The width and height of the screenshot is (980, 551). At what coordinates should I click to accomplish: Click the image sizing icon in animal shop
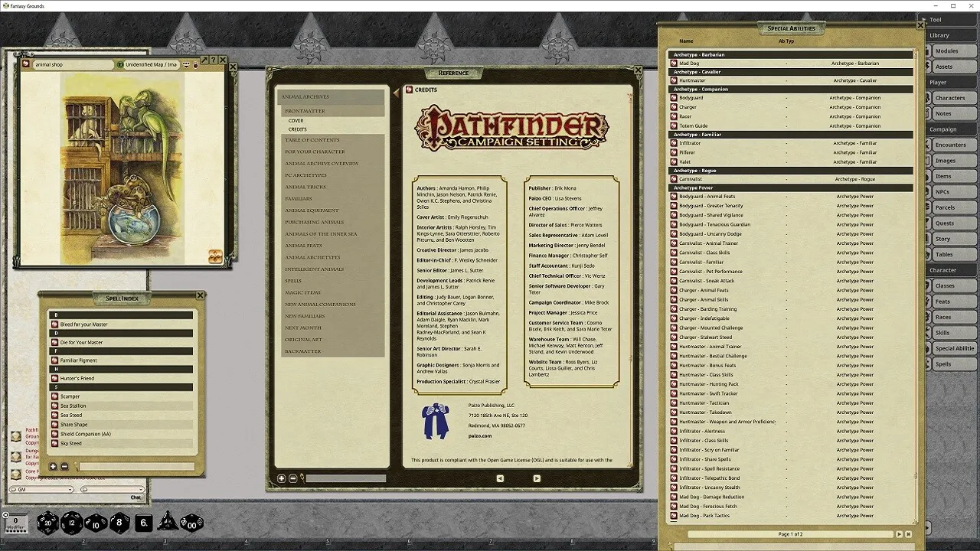pos(215,257)
